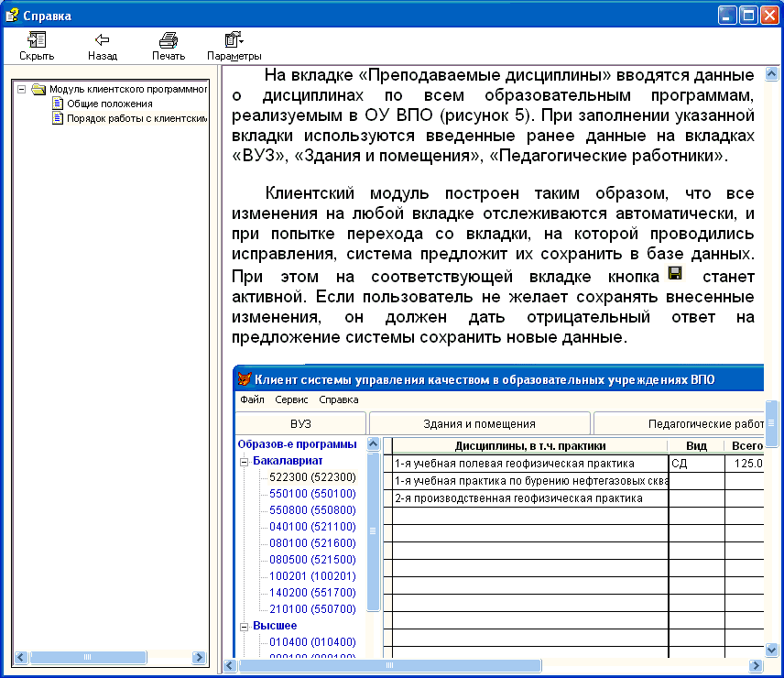784x678 pixels.
Task: Click the programs tree scroll up arrow
Action: click(373, 444)
